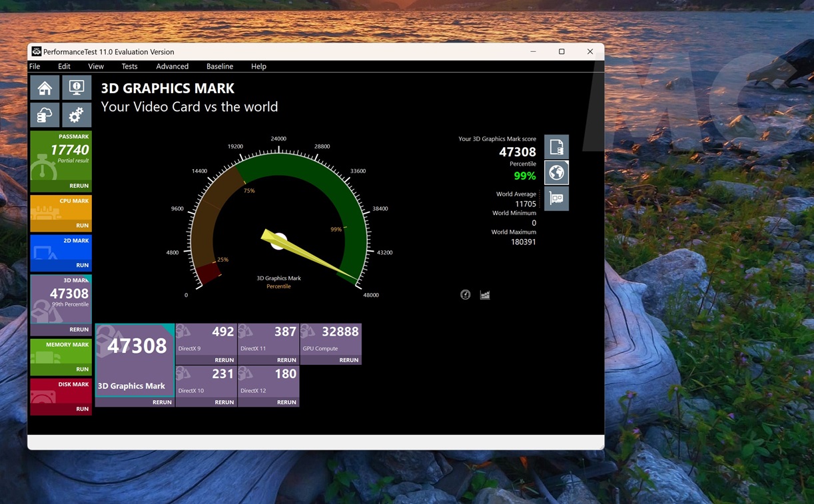Open the System Information monitor icon
This screenshot has height=504, width=814.
77,88
